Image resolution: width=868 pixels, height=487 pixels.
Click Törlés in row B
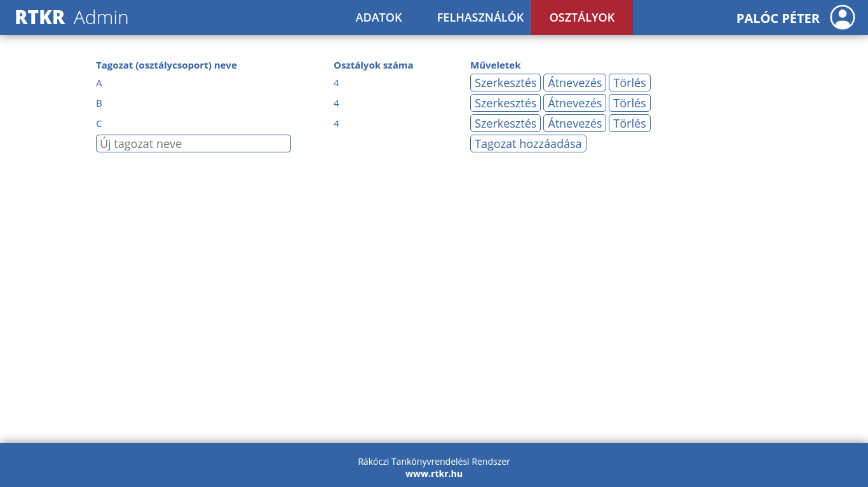click(x=629, y=103)
